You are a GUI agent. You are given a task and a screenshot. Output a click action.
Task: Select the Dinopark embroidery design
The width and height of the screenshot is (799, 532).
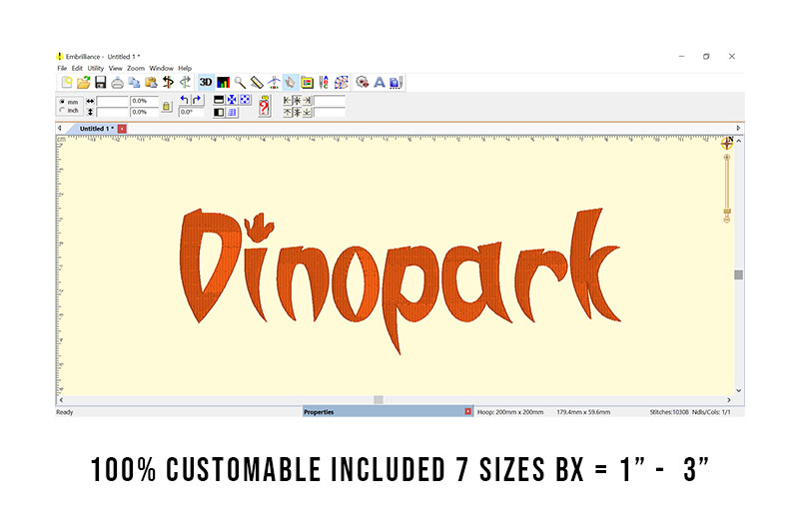click(x=400, y=280)
